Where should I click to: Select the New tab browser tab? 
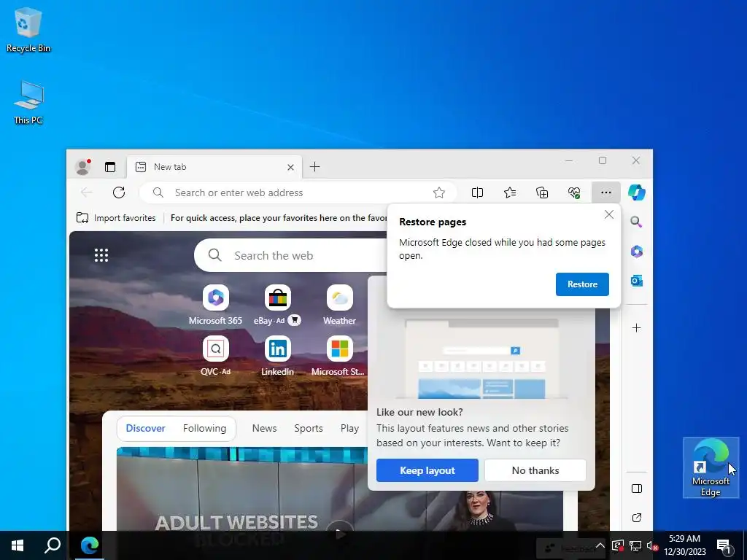coord(214,167)
